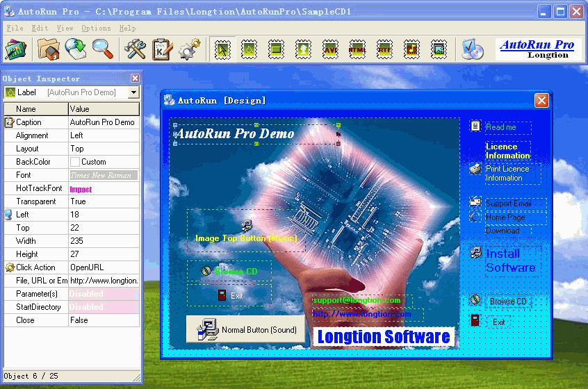Click the Normal Button (Sound) button
Viewport: 588px width, 389px height.
coord(246,329)
